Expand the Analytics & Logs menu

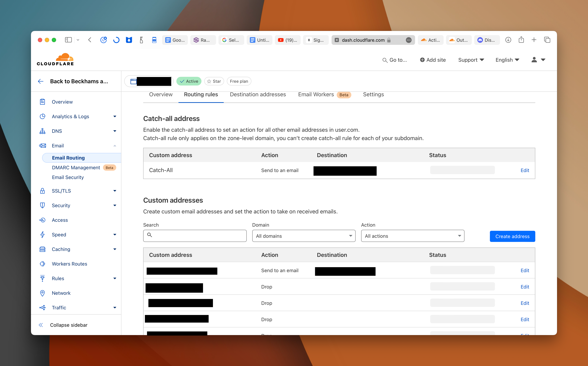115,116
